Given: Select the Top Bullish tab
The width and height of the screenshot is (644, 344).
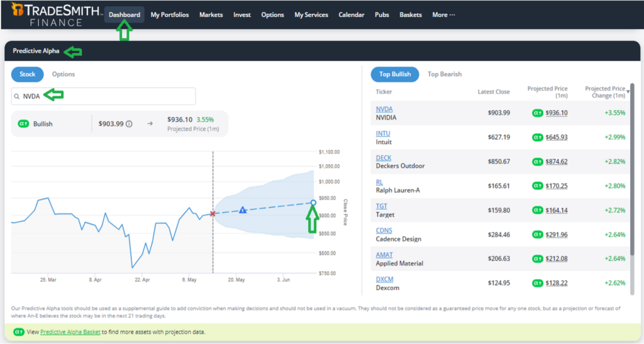Looking at the screenshot, I should [395, 74].
